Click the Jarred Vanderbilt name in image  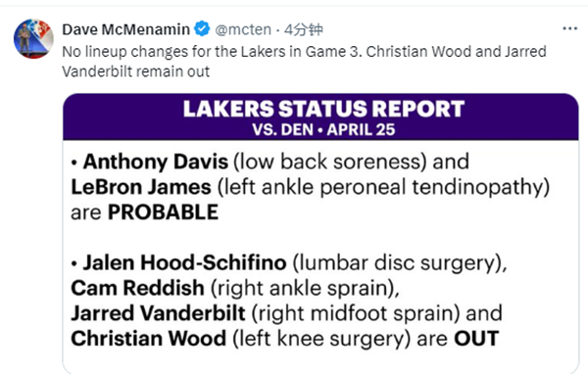pos(158,313)
